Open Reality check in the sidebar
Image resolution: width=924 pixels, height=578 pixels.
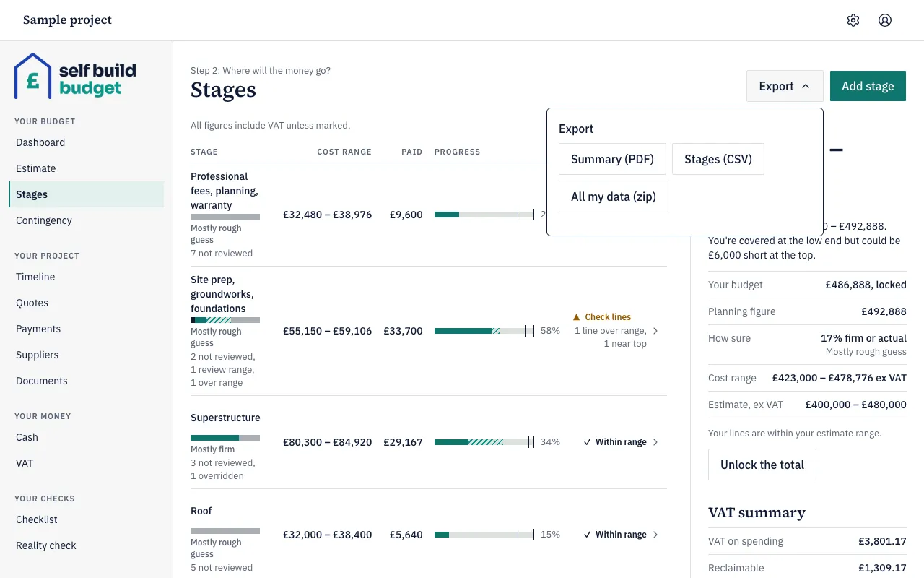(87, 545)
